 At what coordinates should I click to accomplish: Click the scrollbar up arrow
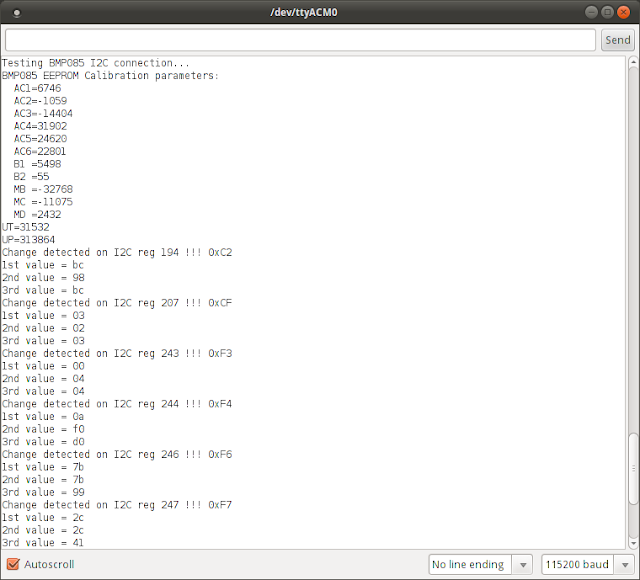click(x=633, y=62)
